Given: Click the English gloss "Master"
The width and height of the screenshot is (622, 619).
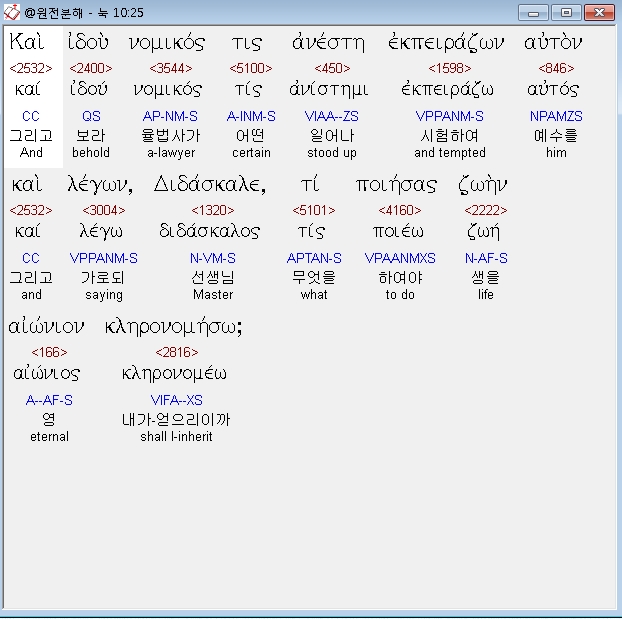Looking at the screenshot, I should click(x=213, y=294).
